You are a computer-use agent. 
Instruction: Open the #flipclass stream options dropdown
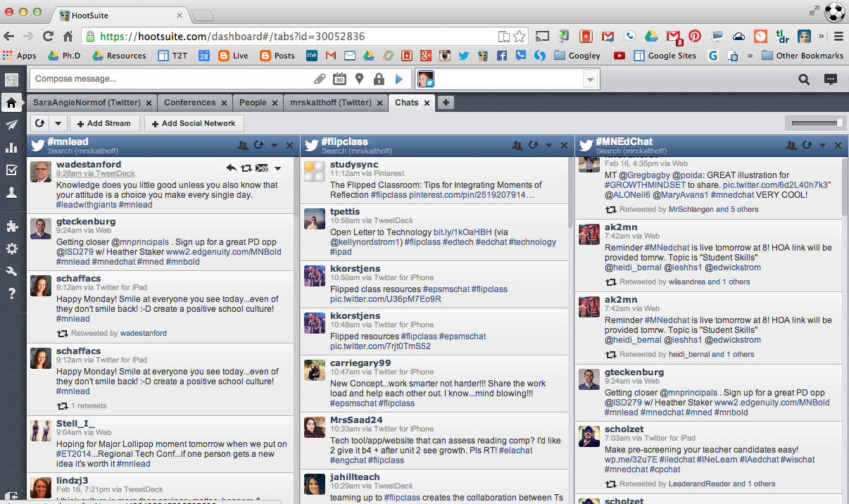(549, 146)
